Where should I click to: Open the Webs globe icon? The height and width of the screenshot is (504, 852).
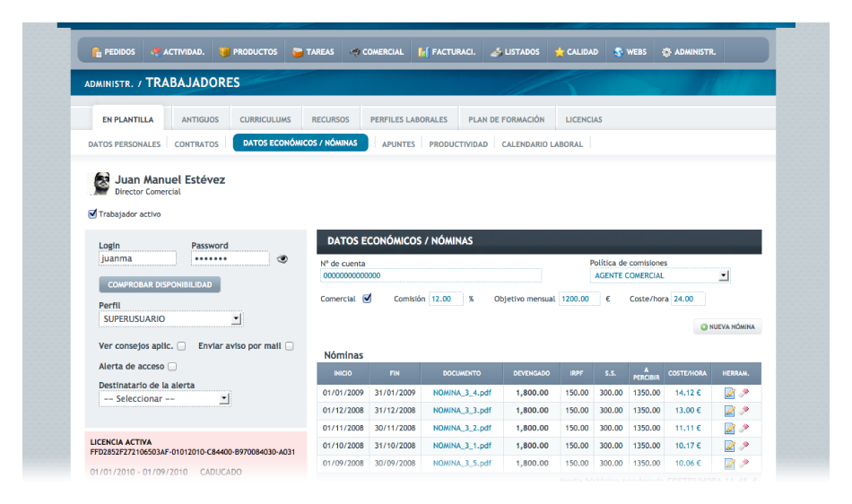(618, 52)
